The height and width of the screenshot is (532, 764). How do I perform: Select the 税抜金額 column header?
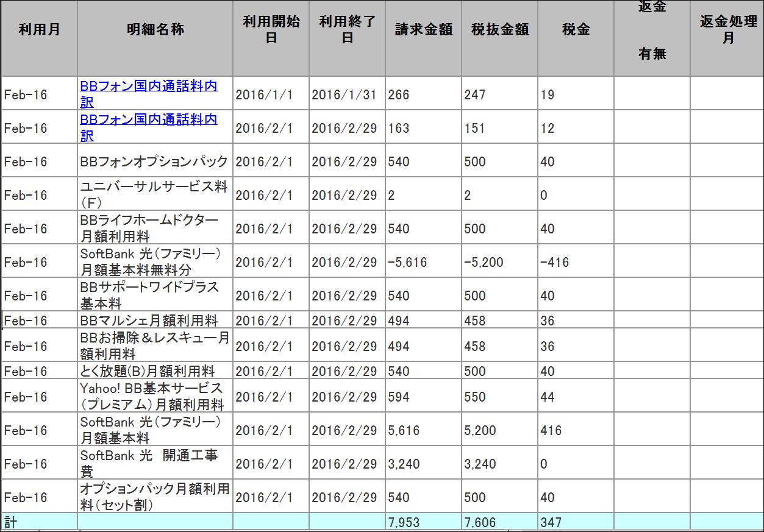499,30
